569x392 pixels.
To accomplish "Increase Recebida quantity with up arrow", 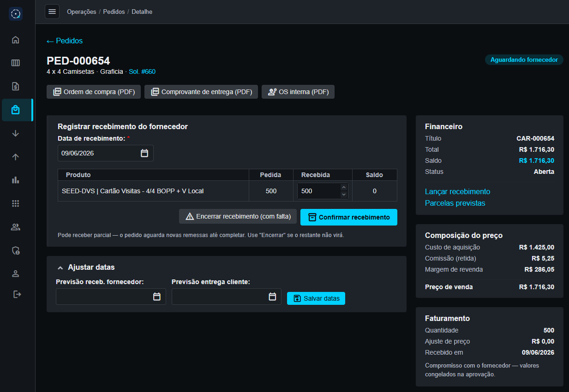I will 343,187.
